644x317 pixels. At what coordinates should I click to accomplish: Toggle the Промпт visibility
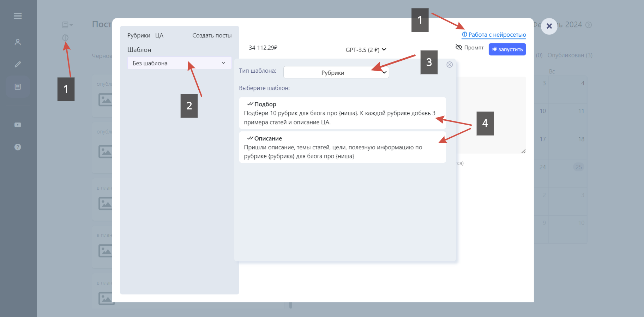470,47
